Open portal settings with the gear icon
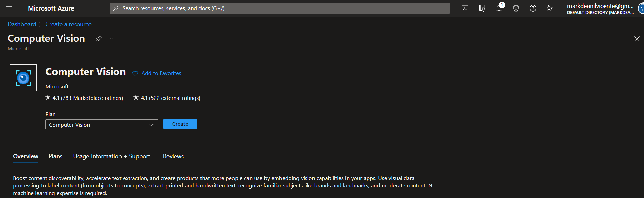The image size is (644, 198). point(516,8)
